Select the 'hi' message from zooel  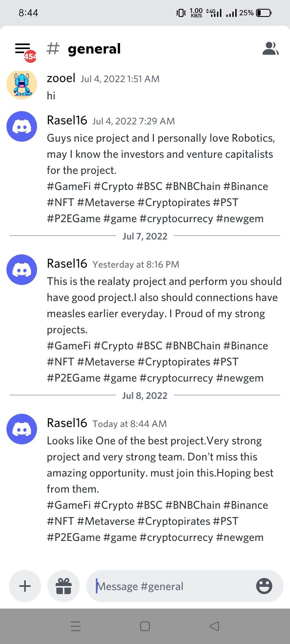click(x=51, y=96)
